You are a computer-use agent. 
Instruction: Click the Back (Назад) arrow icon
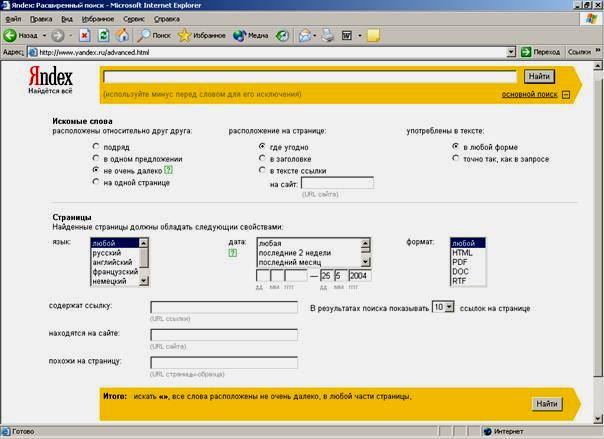pyautogui.click(x=10, y=35)
